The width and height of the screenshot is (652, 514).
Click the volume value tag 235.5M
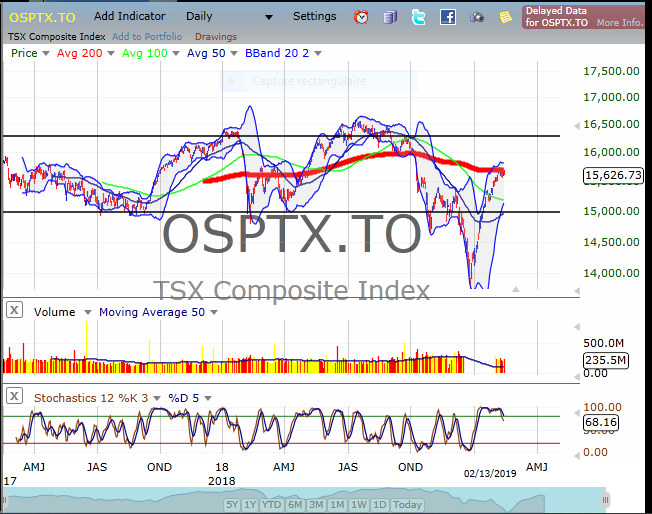[605, 360]
